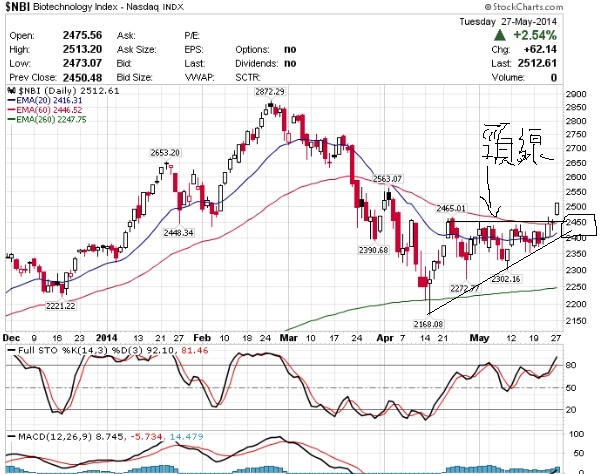The image size is (614, 474).
Task: Click the green up-triangle change indicator
Action: click(x=500, y=35)
